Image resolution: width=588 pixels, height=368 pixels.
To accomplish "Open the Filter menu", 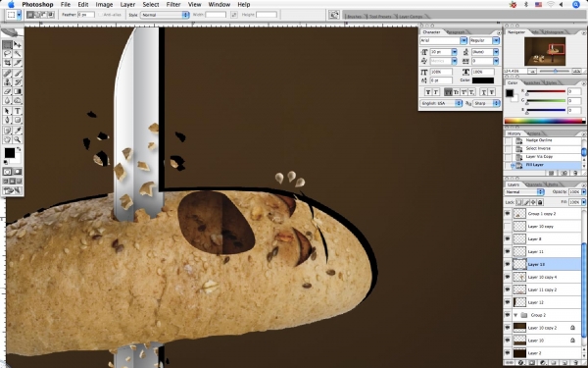I will coord(173,5).
